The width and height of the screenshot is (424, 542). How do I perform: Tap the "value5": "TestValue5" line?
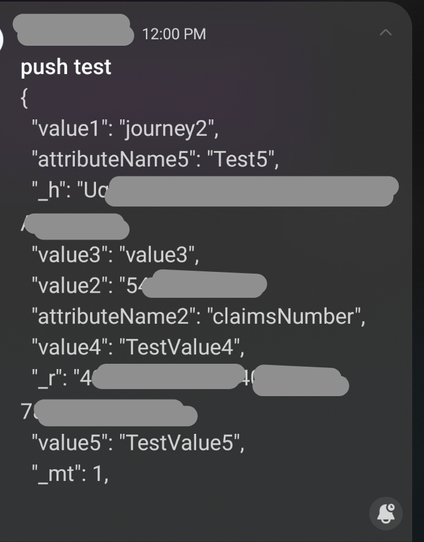[138, 443]
